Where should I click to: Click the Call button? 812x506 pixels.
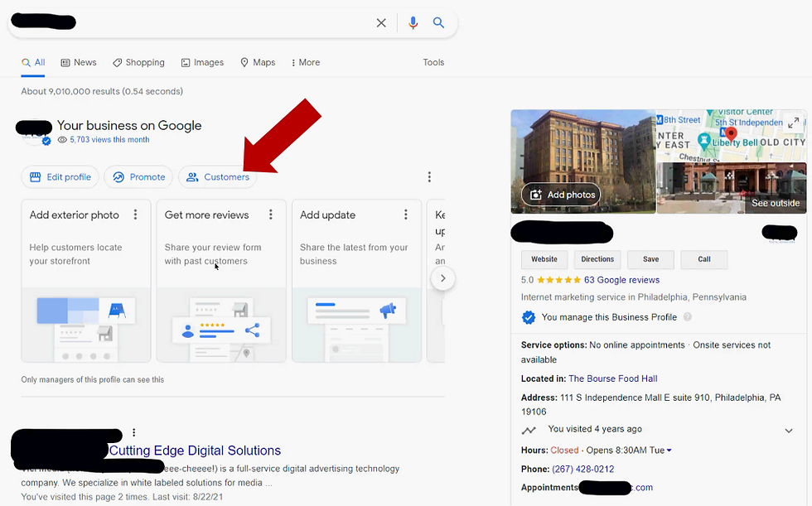point(704,259)
